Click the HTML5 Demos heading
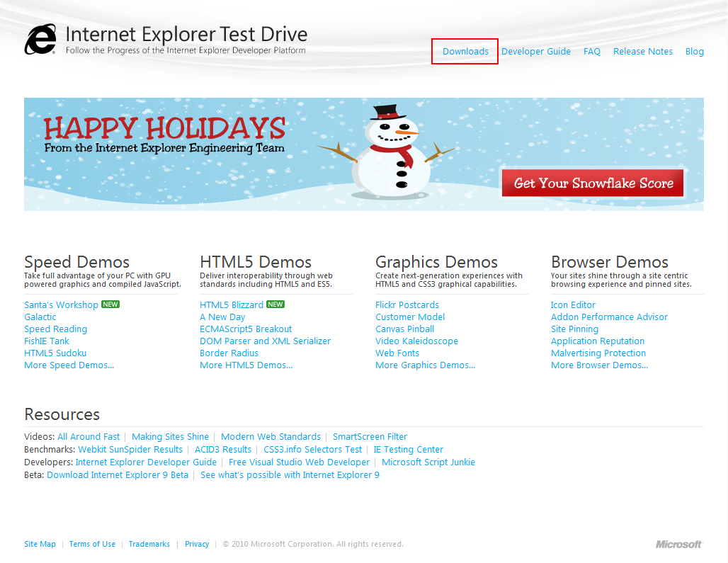The height and width of the screenshot is (563, 728). point(256,262)
